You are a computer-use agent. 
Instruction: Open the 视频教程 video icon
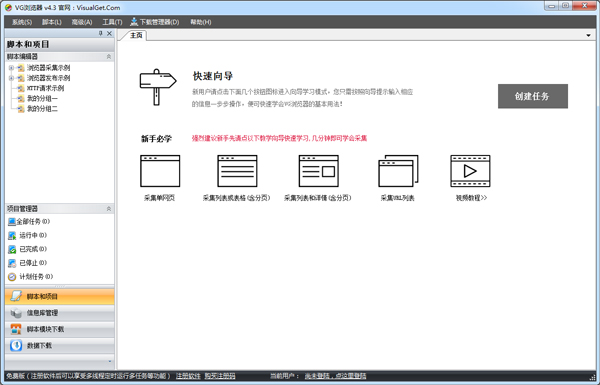click(x=470, y=171)
